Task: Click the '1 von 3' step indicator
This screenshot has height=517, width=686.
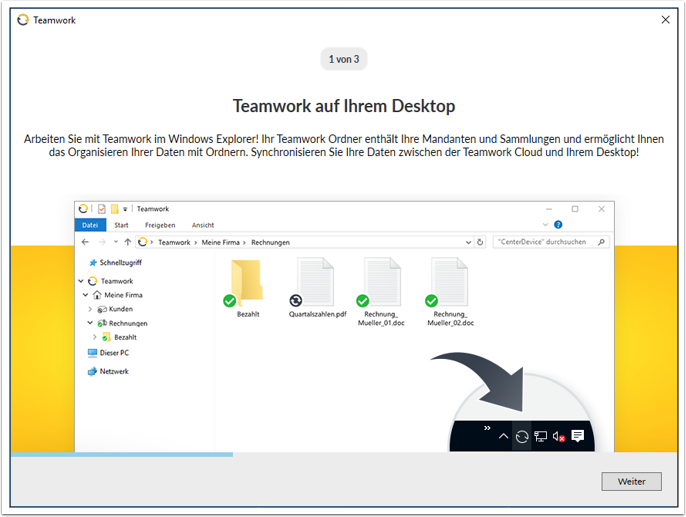Action: point(344,59)
